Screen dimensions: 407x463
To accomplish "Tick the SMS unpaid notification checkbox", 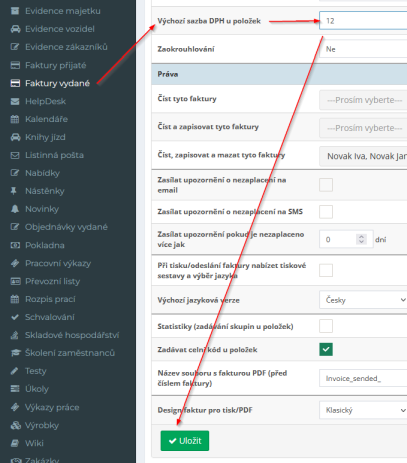I will pos(326,212).
